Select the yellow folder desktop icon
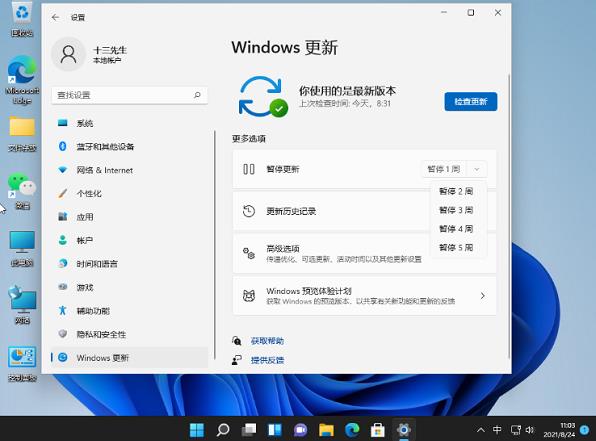596x441 pixels. click(22, 134)
